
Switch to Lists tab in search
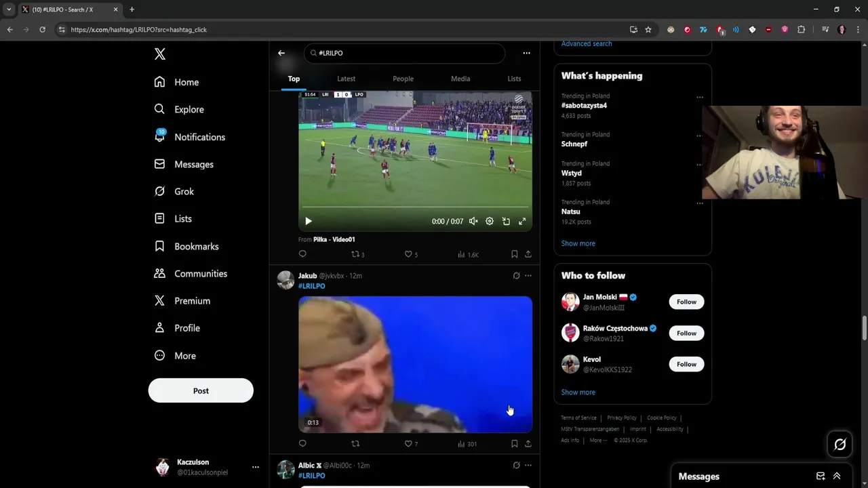pyautogui.click(x=514, y=79)
